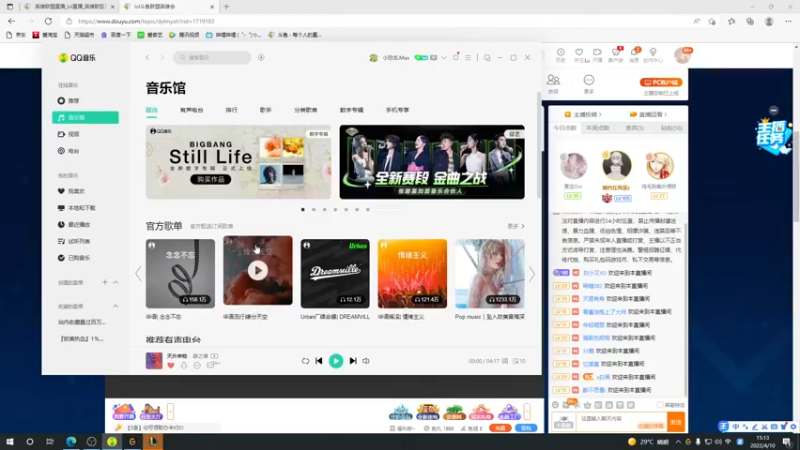Collapse the 创建的歌单 playlist section
This screenshot has height=450, width=800.
pos(115,282)
